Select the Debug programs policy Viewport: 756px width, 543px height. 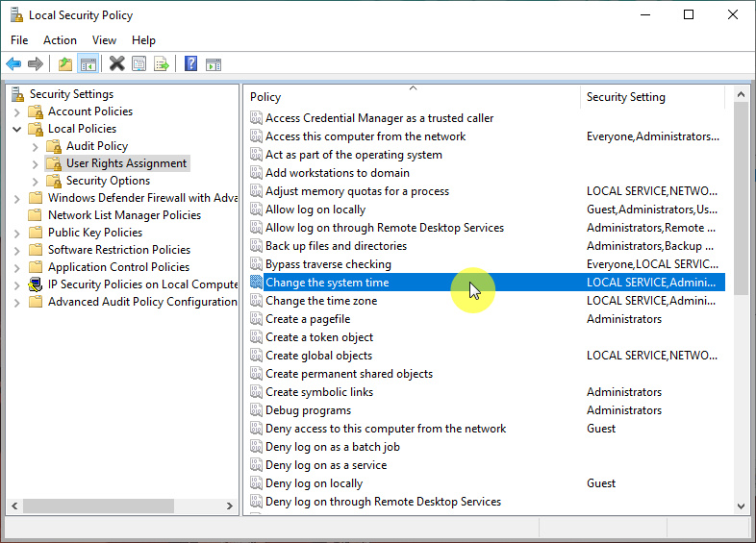(x=308, y=410)
